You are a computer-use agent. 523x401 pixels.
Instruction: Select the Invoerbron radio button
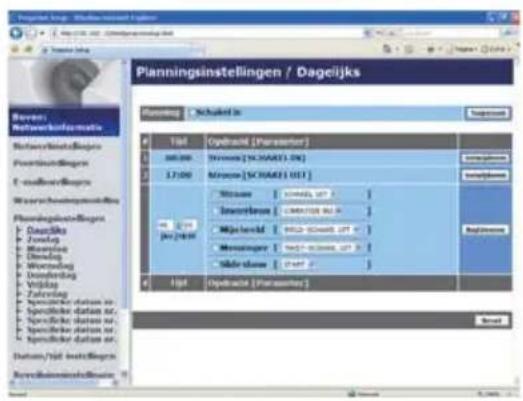point(215,211)
